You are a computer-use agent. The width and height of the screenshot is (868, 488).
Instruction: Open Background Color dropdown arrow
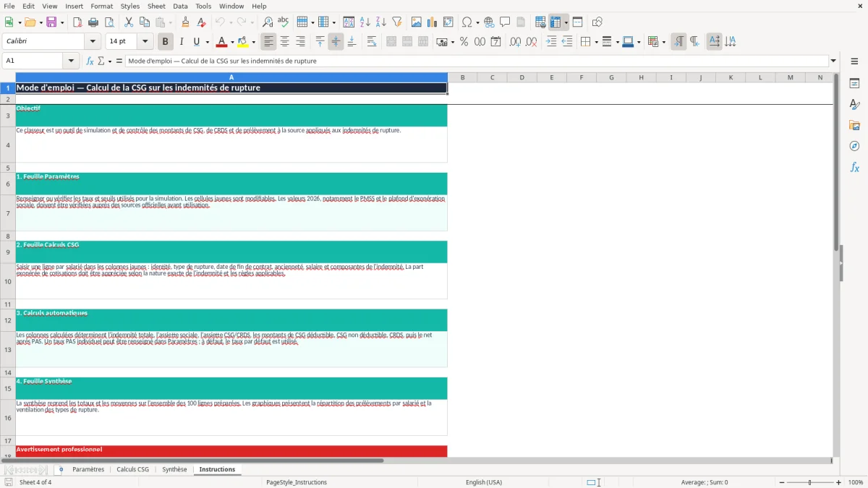pyautogui.click(x=253, y=42)
